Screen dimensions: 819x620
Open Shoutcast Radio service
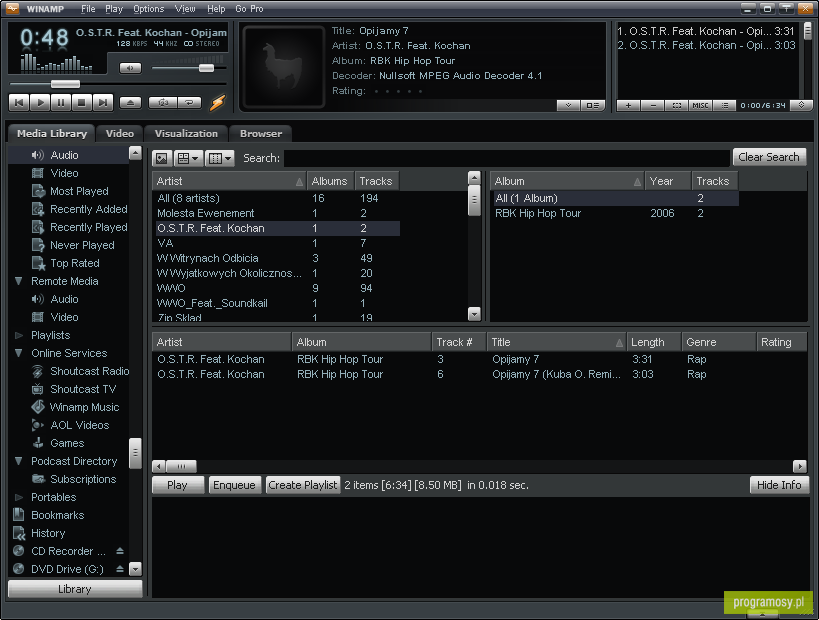(89, 371)
